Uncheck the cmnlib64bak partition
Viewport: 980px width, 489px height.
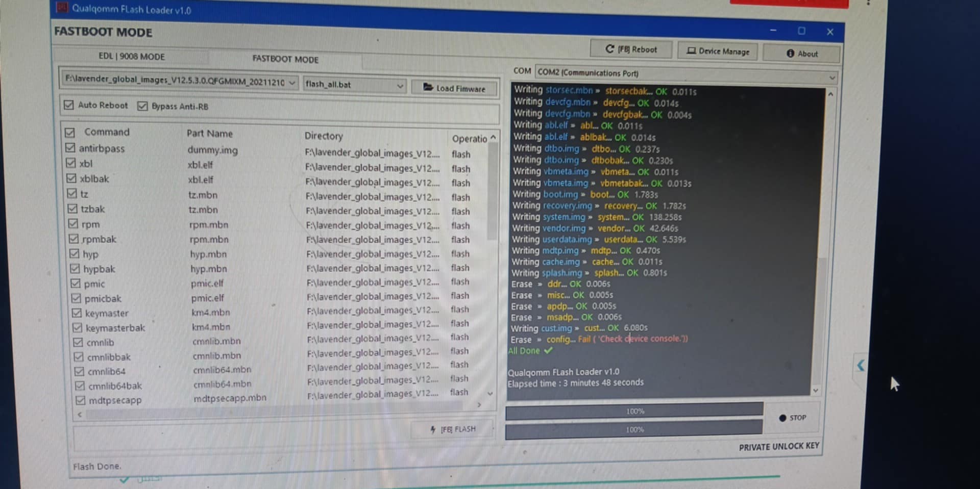point(80,385)
